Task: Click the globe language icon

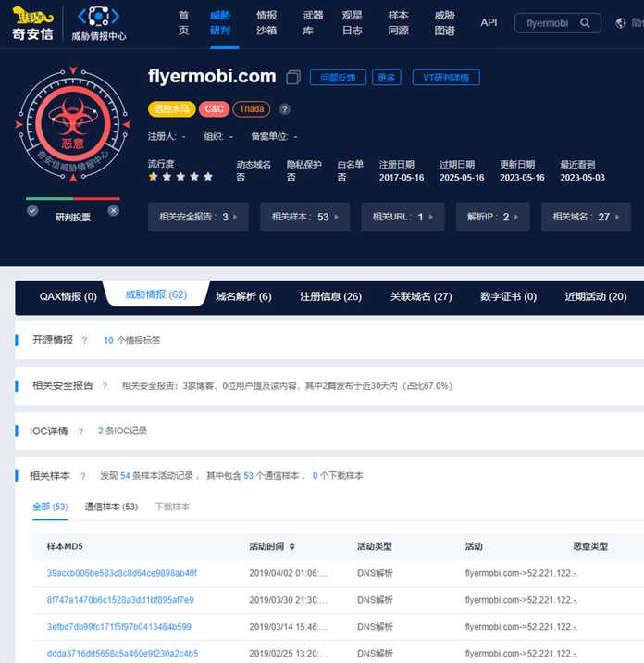Action: [620, 23]
